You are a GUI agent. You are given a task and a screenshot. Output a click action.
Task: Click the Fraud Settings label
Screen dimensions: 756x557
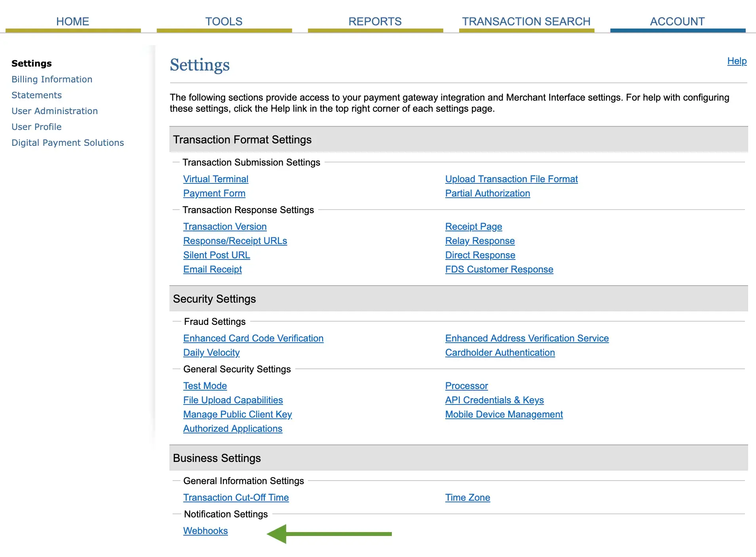(215, 322)
